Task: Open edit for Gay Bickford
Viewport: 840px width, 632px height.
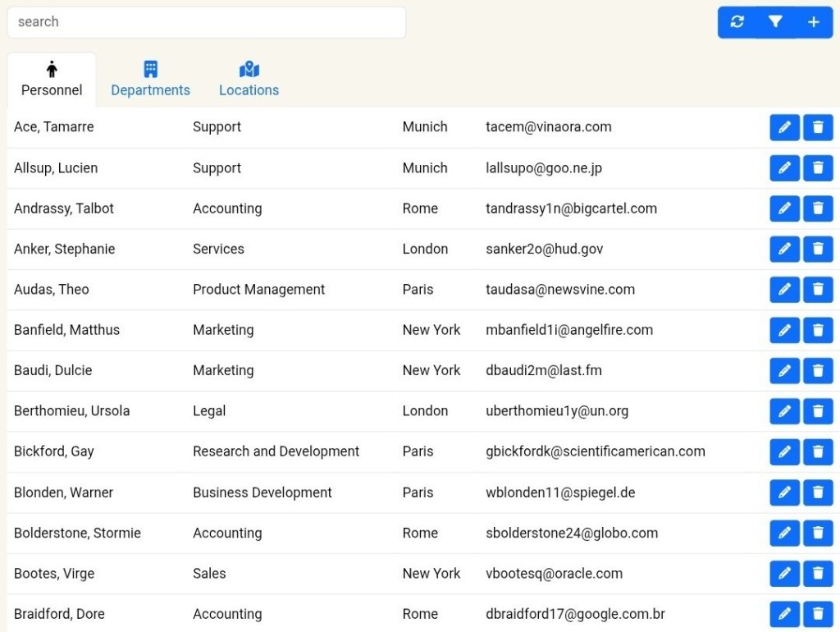Action: click(784, 451)
